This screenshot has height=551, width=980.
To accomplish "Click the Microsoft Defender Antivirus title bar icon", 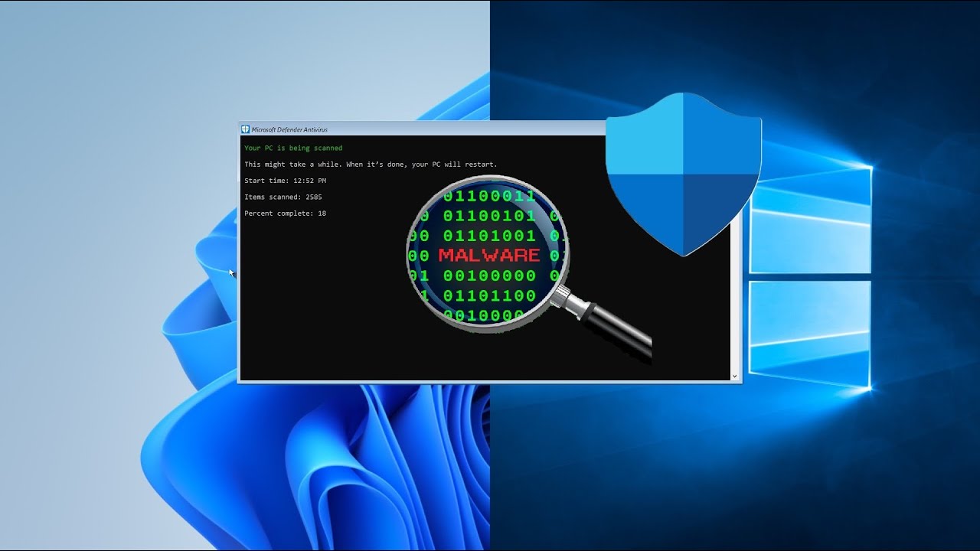I will (x=245, y=129).
